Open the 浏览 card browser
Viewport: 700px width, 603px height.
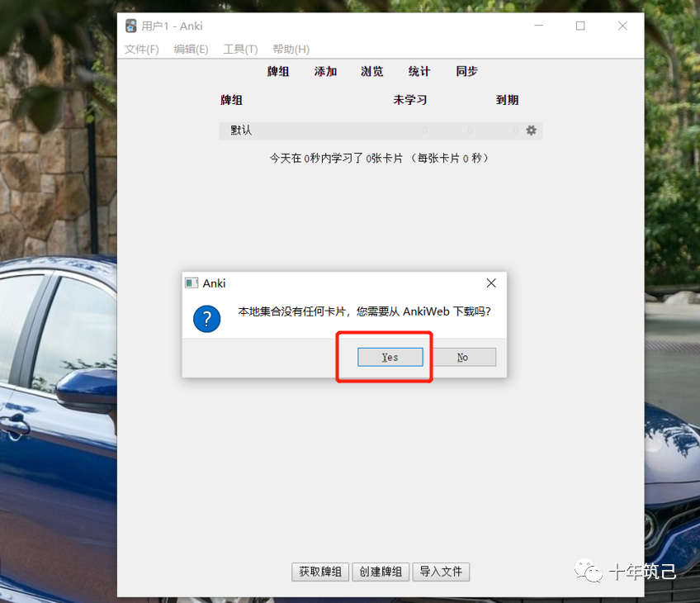click(x=372, y=72)
